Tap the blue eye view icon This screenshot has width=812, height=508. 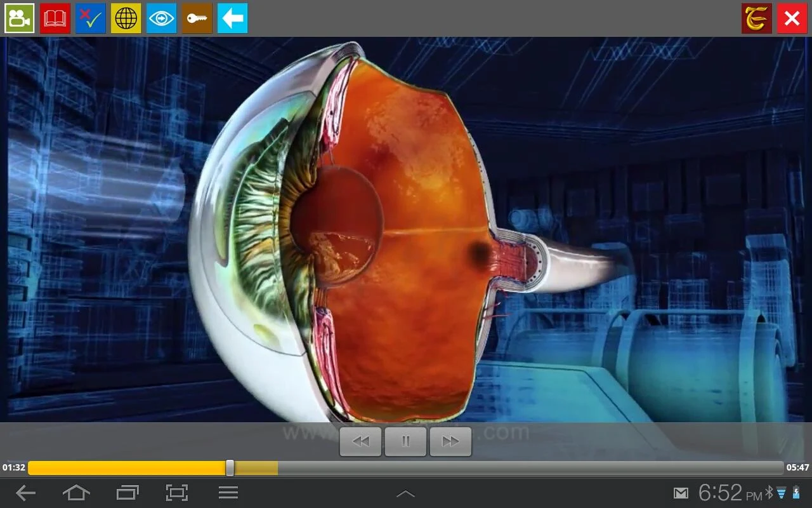point(162,18)
